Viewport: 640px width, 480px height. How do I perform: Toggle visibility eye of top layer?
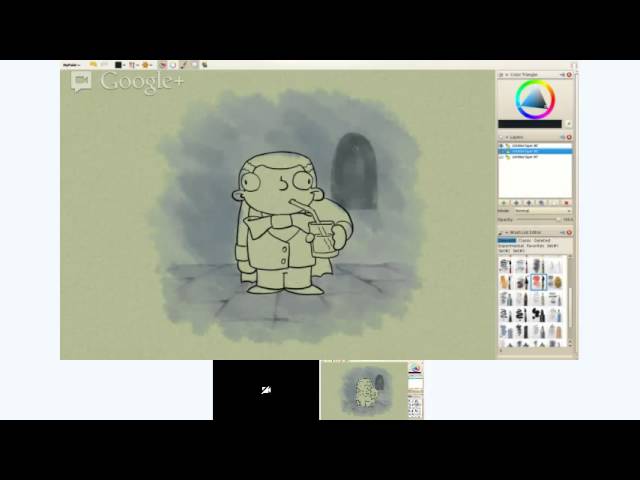[502, 146]
